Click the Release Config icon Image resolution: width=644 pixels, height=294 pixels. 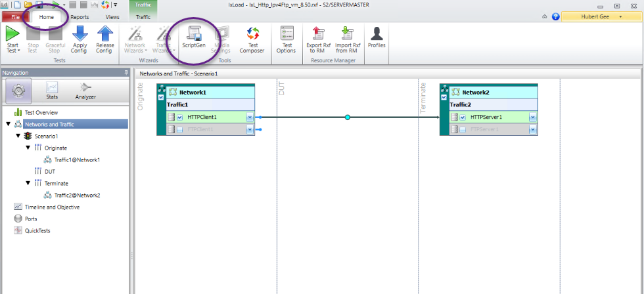click(104, 34)
